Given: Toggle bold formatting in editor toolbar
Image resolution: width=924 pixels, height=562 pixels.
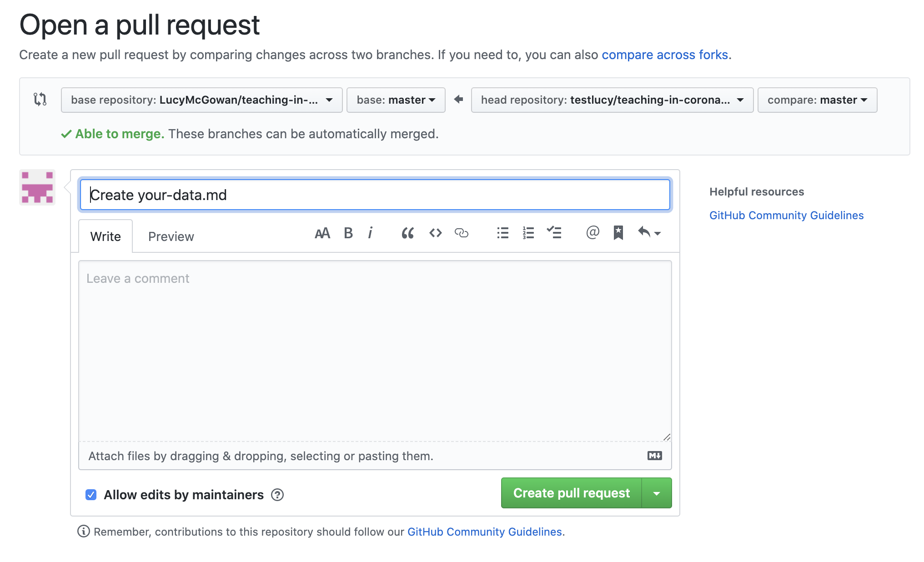Looking at the screenshot, I should click(348, 233).
